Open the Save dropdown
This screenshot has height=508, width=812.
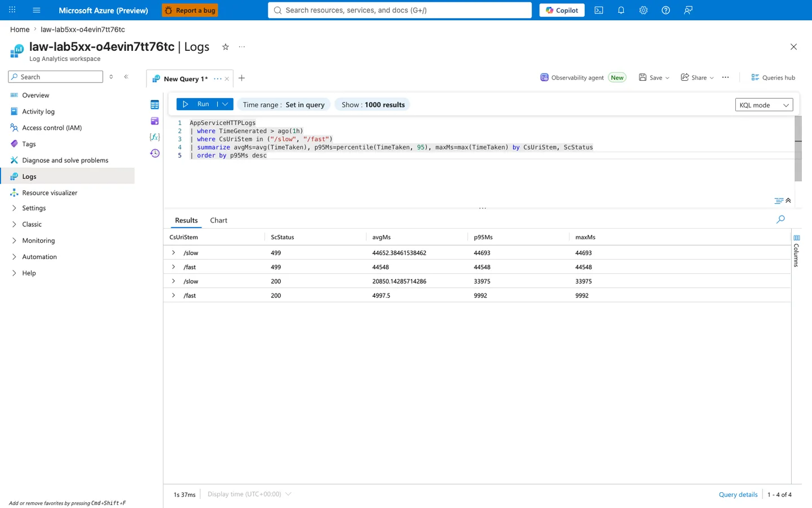pyautogui.click(x=654, y=77)
